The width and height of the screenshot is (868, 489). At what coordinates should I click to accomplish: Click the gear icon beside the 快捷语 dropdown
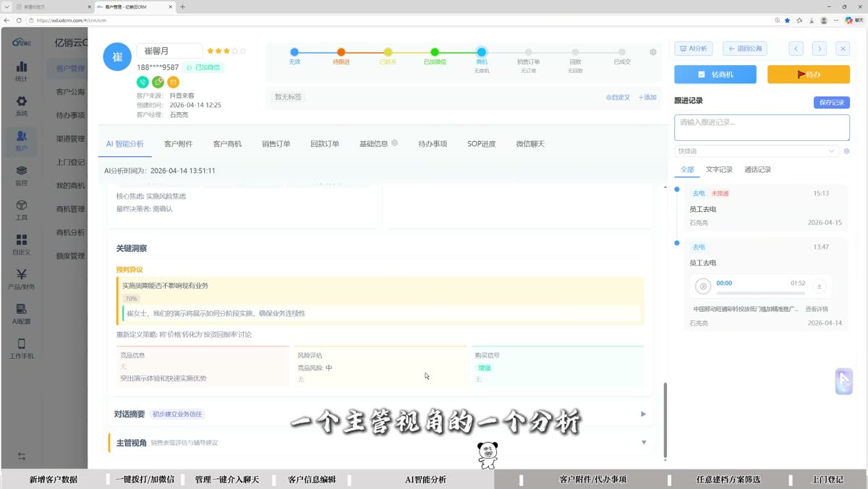[x=846, y=151]
